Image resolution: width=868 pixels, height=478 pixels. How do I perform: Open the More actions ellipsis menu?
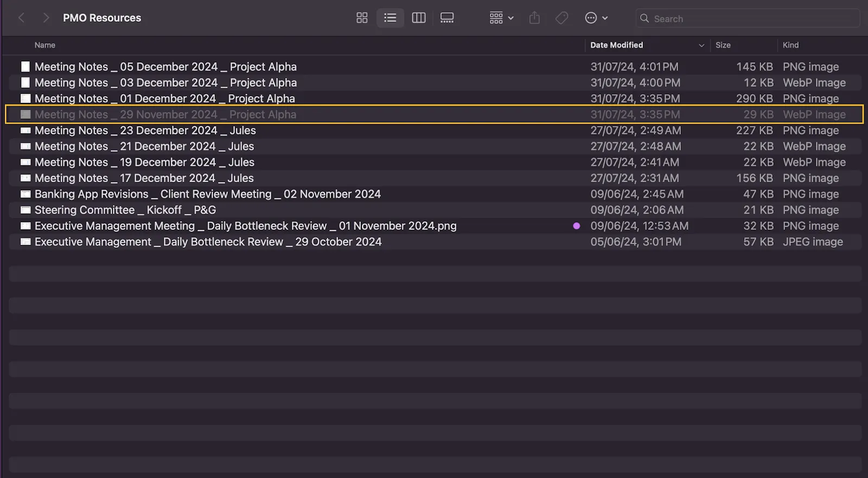[596, 18]
